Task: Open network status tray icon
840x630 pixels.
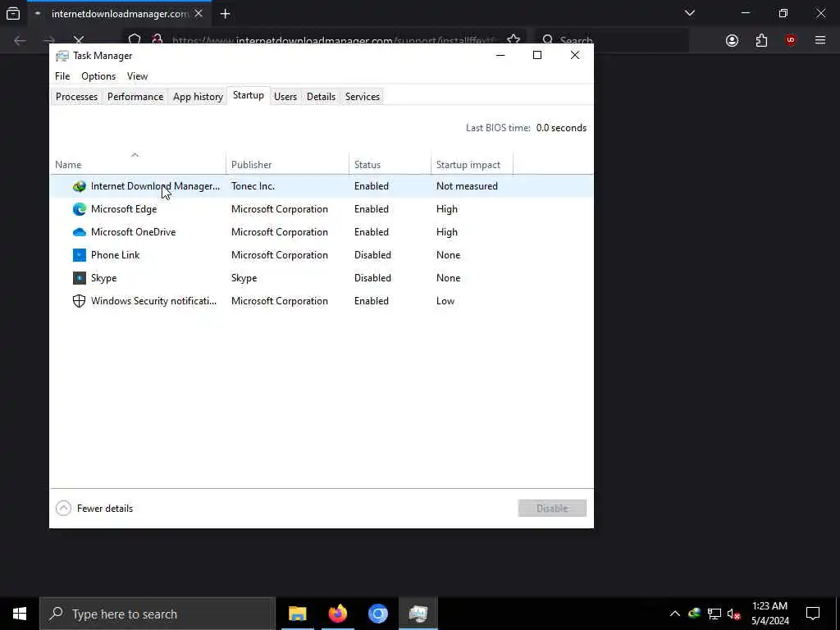Action: (714, 614)
